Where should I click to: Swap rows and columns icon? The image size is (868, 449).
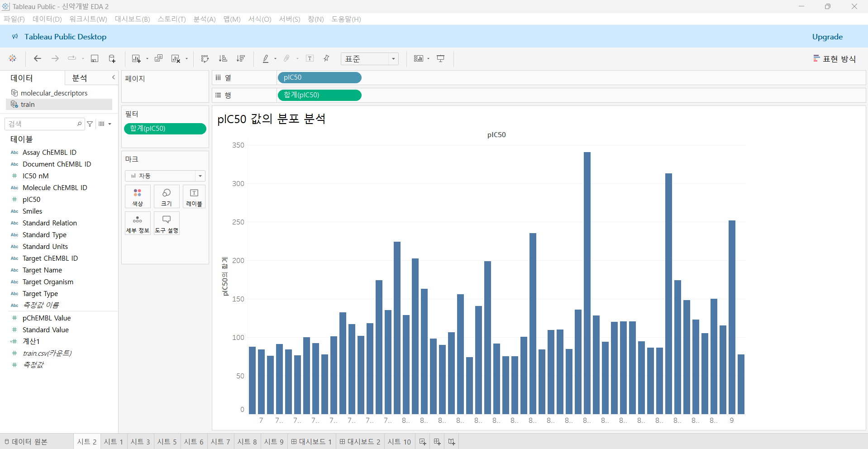[x=205, y=58]
